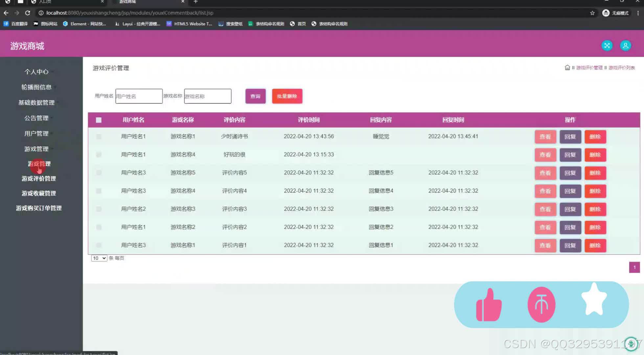Screen dimensions: 644x355
Task: Click the pink coin icon
Action: coord(541,305)
